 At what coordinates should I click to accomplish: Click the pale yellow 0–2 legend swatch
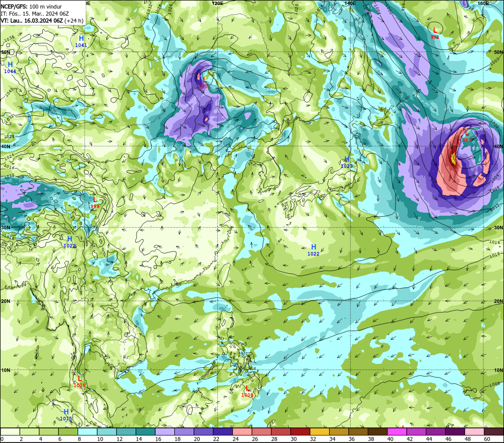pyautogui.click(x=10, y=431)
